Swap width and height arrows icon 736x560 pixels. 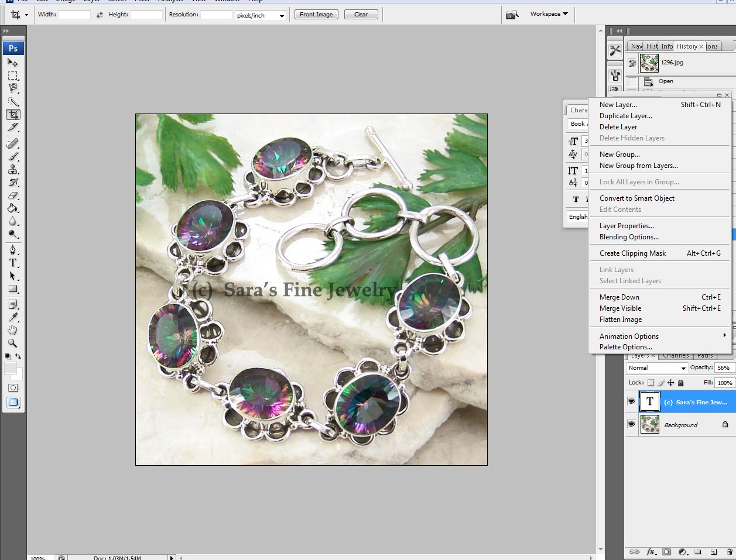point(100,15)
